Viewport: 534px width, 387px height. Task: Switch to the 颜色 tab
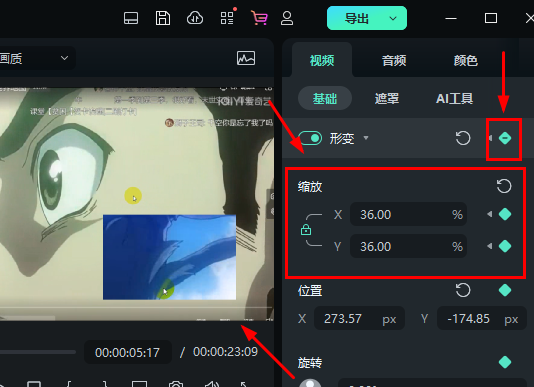pyautogui.click(x=466, y=61)
